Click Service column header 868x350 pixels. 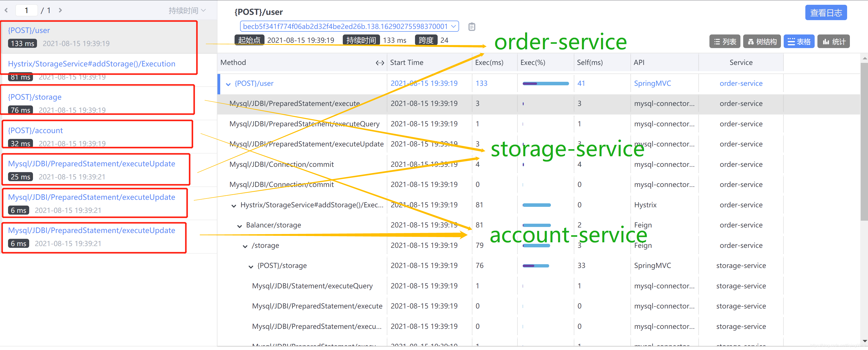(x=741, y=62)
